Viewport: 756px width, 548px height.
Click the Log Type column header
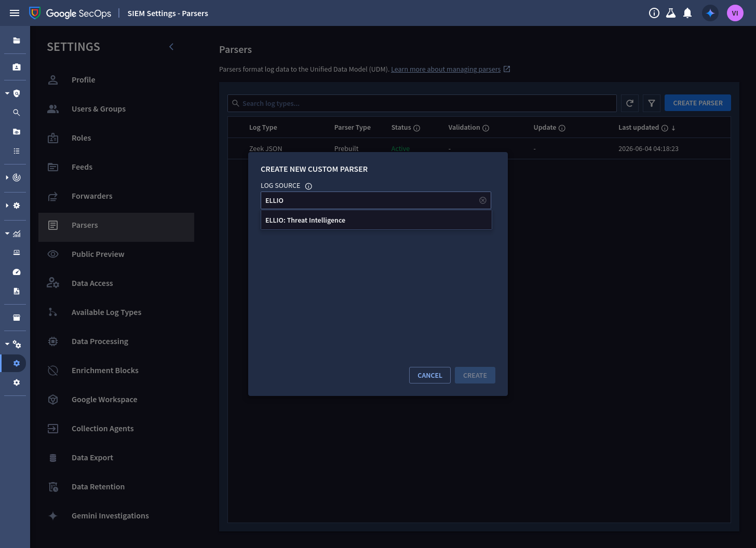(263, 128)
